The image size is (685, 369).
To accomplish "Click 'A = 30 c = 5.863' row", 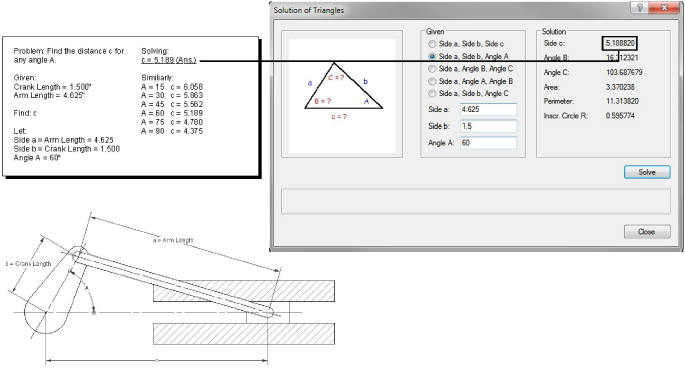I will click(x=172, y=96).
